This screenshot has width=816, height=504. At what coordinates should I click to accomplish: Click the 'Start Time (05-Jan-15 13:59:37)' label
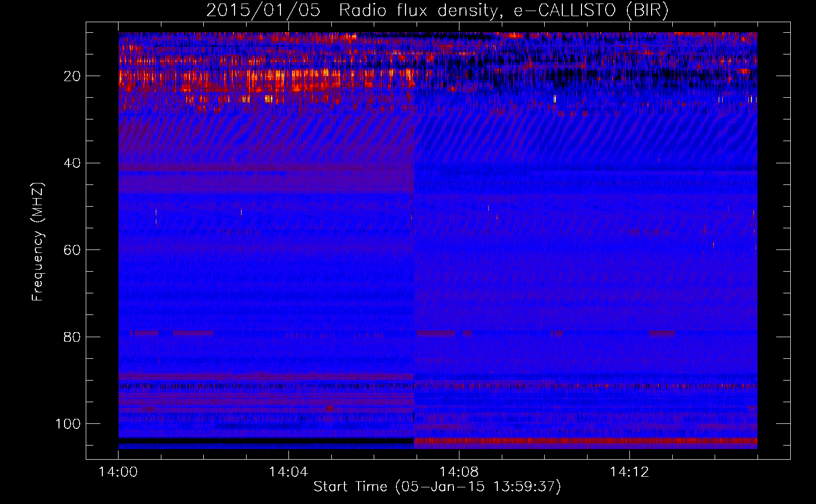[437, 487]
